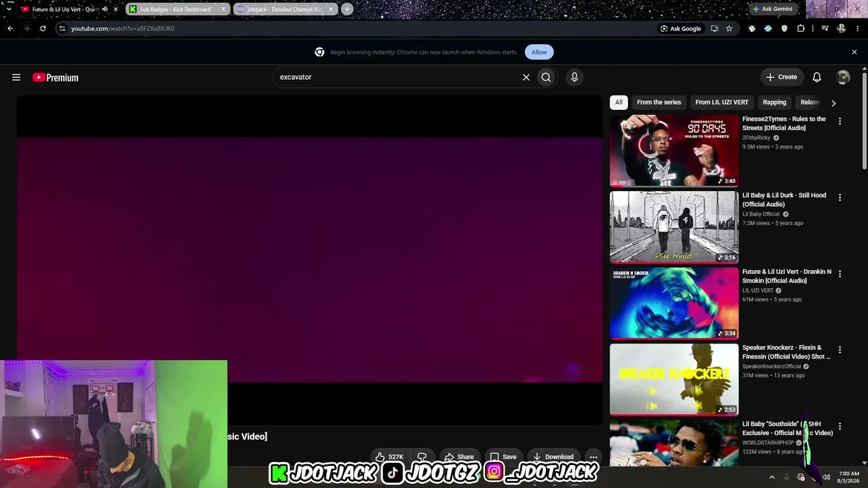Select the Future & Lil Uzi Vert tab
The height and width of the screenshot is (488, 868).
[69, 9]
